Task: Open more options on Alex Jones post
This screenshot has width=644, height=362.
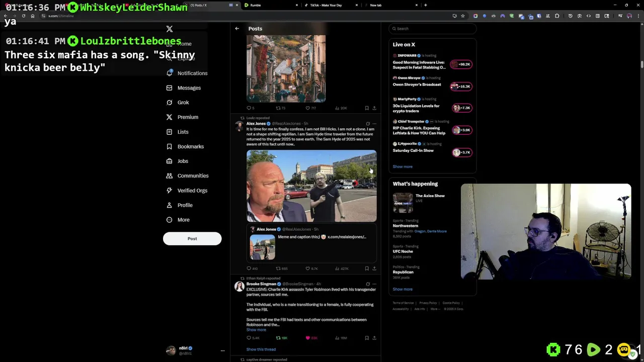Action: (374, 123)
